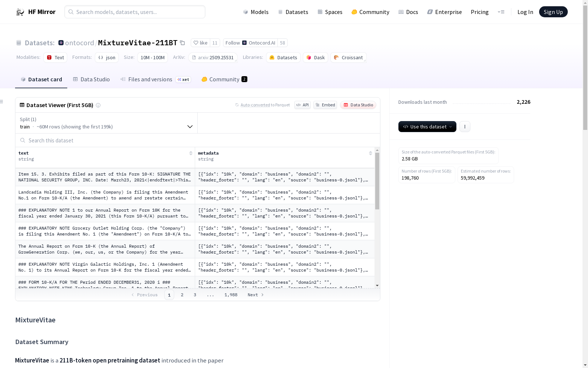Screen dimensions: 588x368
Task: Go to Datasets in the top navigation
Action: [293, 12]
